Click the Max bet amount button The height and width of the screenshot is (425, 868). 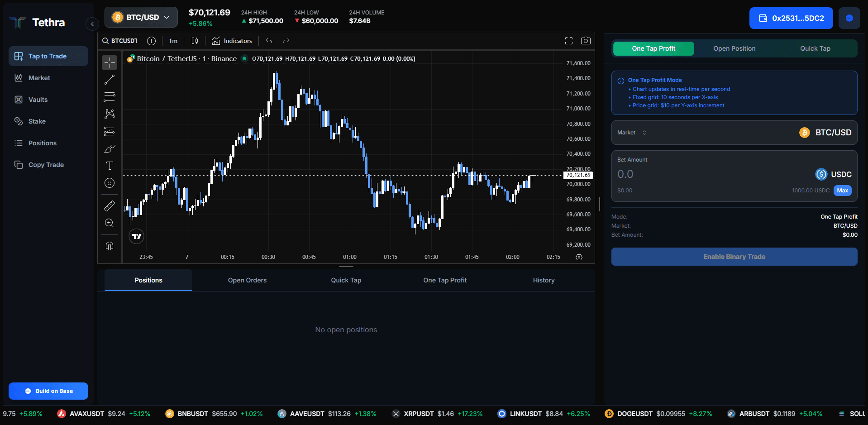click(x=842, y=191)
